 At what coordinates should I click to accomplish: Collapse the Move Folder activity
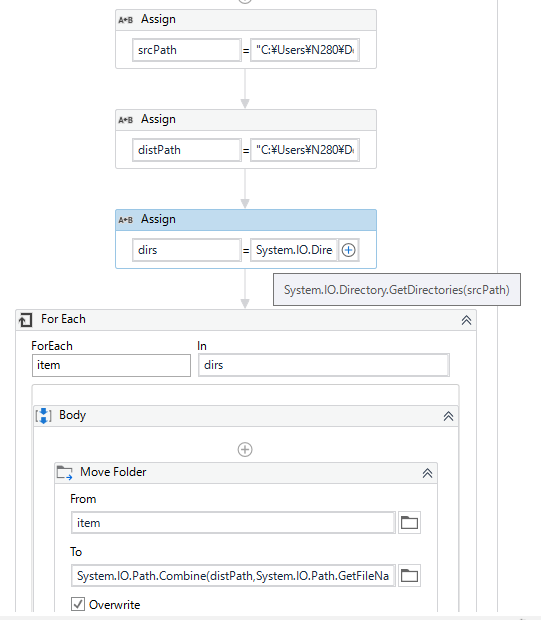[427, 473]
